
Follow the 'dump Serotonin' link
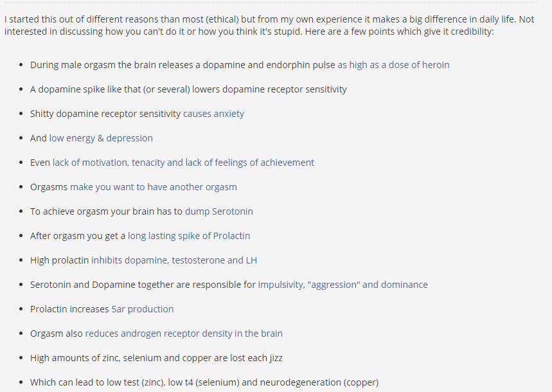(219, 211)
